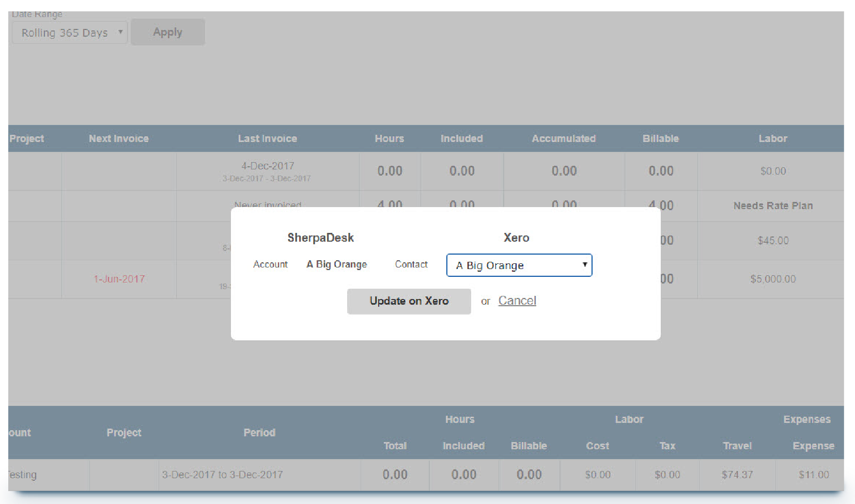Click the Billable column header in the top table
Viewport: 855px width, 504px height.
point(661,138)
